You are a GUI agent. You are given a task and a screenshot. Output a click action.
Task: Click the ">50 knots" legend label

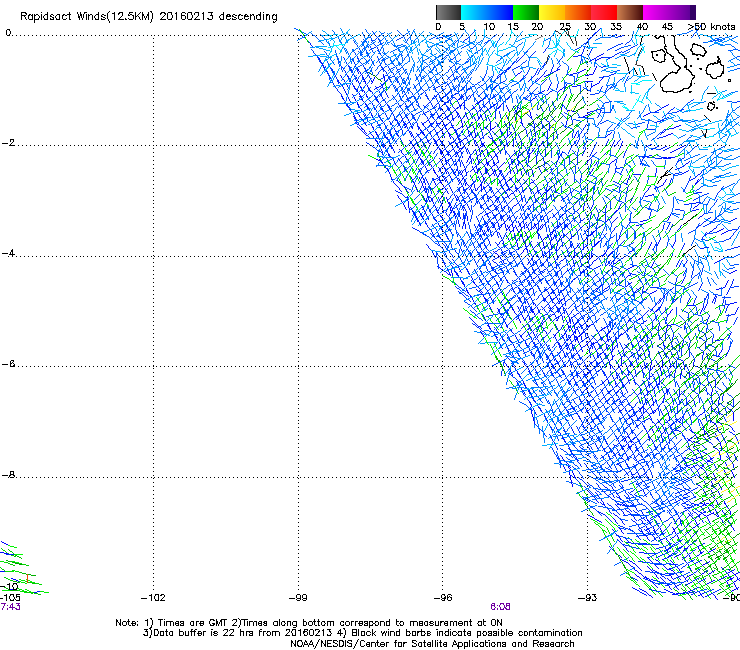coord(712,27)
